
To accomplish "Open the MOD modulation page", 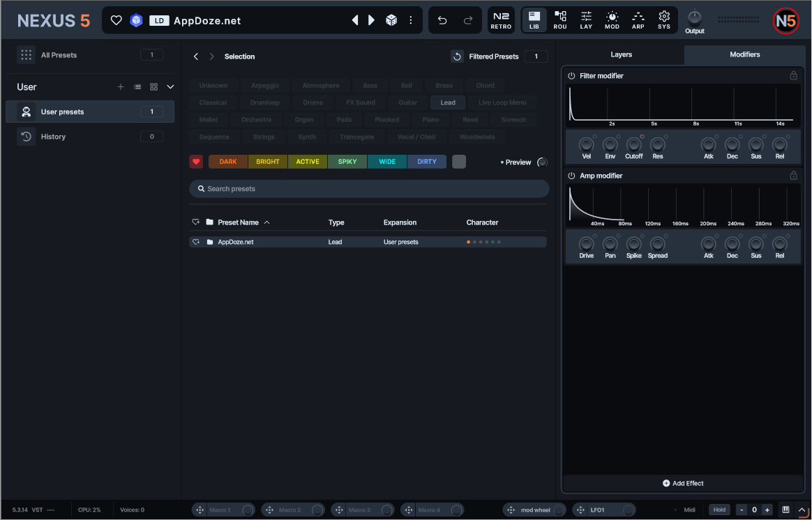I will [612, 20].
